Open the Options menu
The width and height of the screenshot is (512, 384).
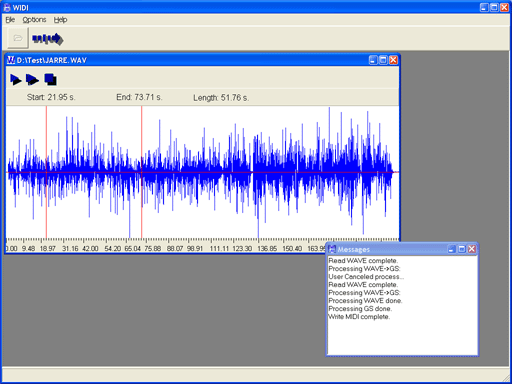tap(34, 20)
